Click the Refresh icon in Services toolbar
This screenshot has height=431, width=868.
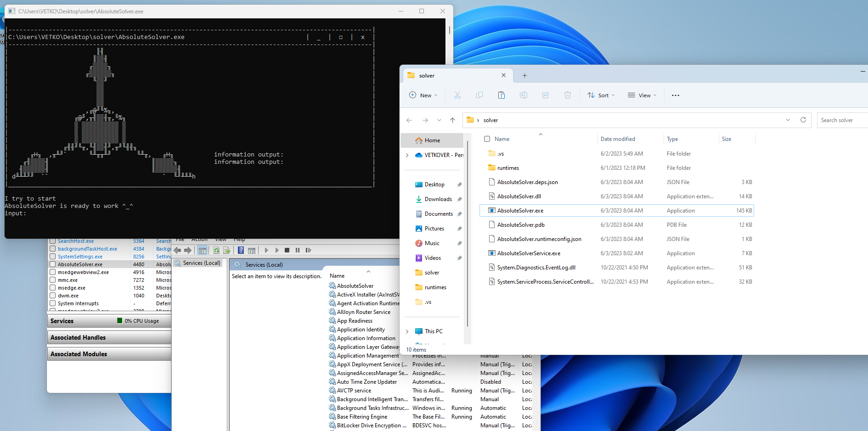216,250
